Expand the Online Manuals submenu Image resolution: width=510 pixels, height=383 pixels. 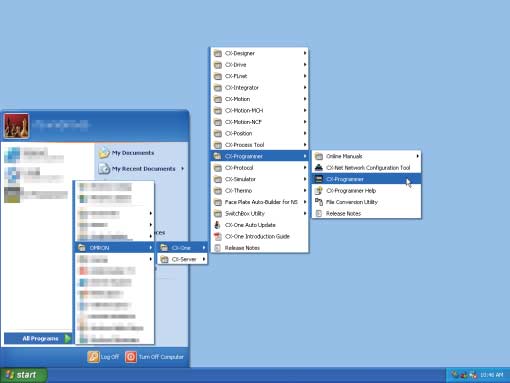[x=366, y=156]
